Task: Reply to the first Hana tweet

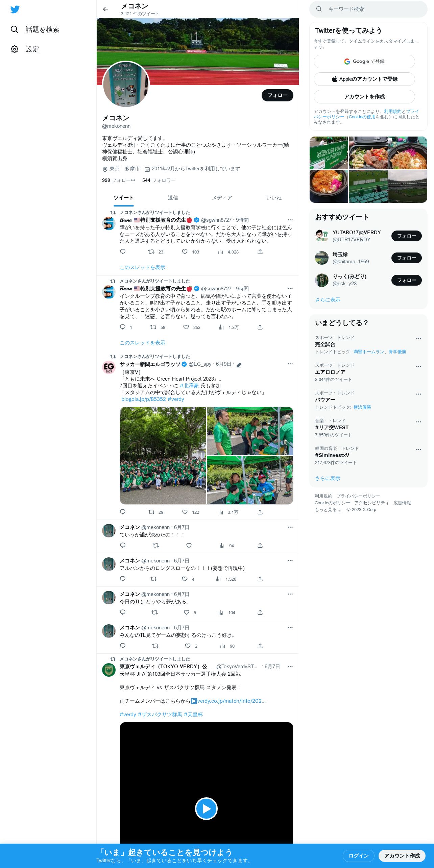Action: [x=123, y=251]
